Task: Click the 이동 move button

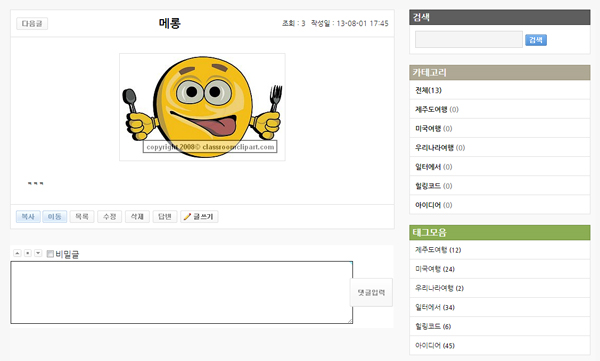Action: (54, 216)
